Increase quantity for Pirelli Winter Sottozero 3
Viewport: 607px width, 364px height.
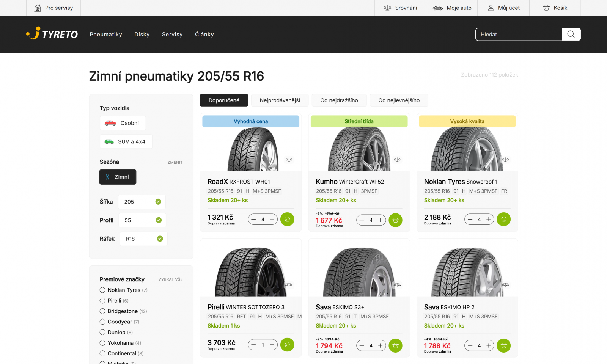(x=272, y=345)
